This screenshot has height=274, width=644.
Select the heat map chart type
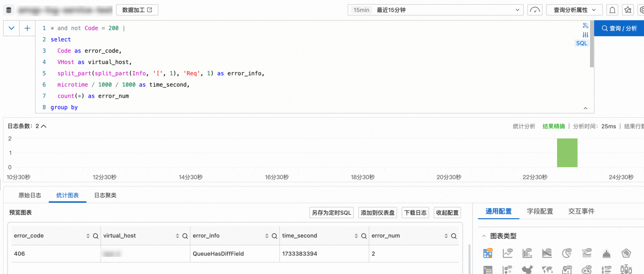coord(587,270)
